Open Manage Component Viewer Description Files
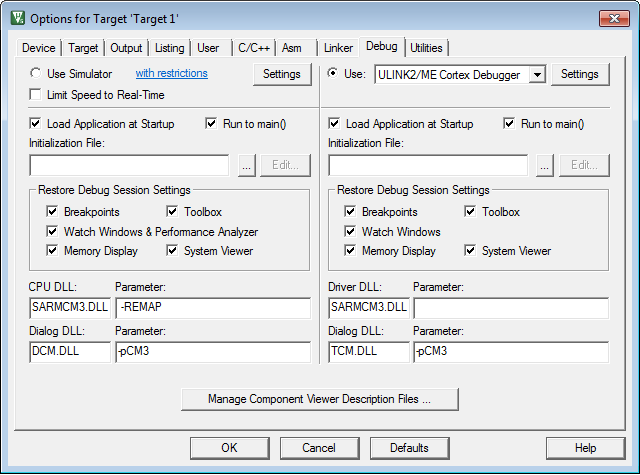 (320, 399)
